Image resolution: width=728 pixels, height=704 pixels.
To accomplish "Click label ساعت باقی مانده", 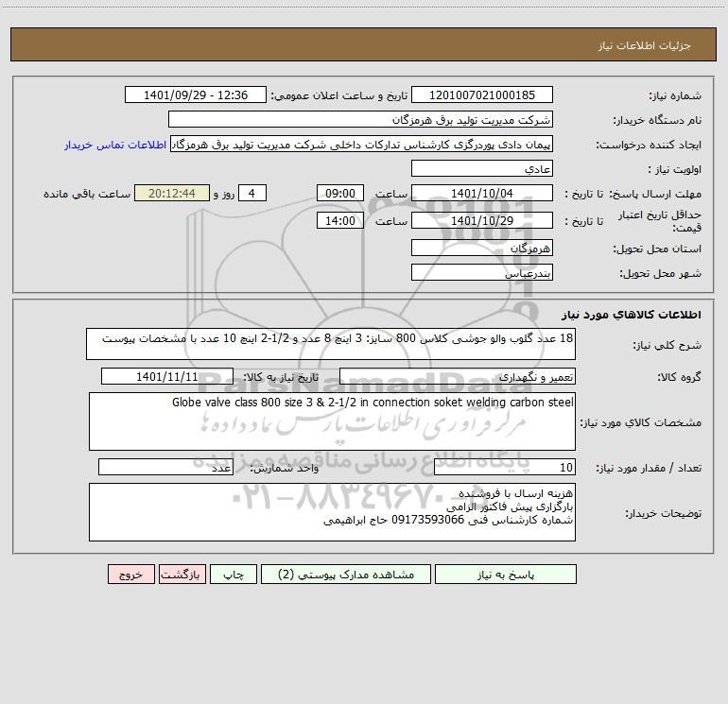I will [x=87, y=194].
